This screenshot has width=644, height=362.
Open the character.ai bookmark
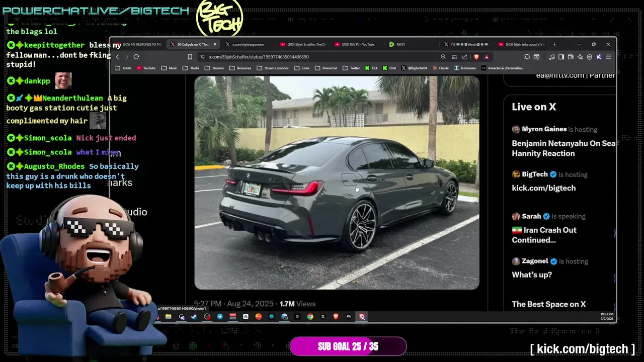[503, 68]
